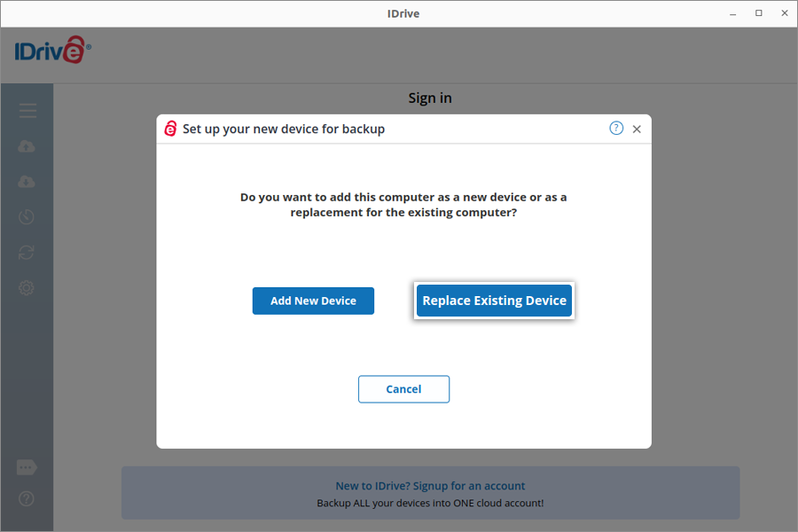Close the device setup dialog
This screenshot has height=532, width=798.
pos(637,129)
